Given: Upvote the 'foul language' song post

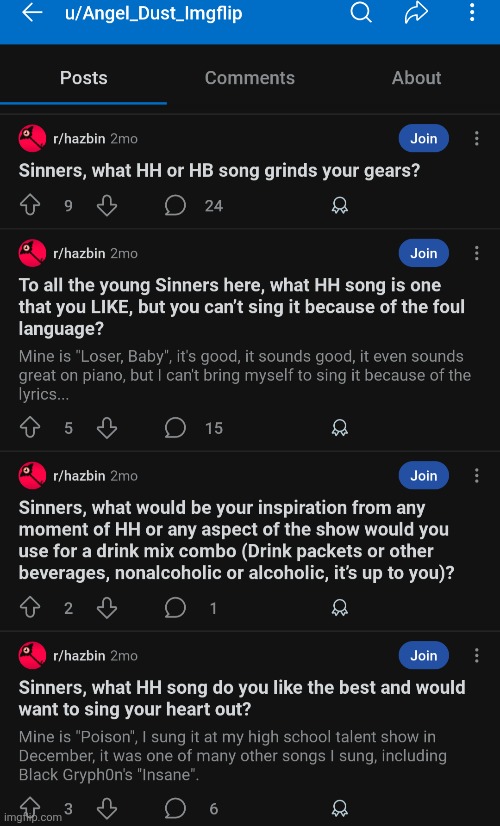Looking at the screenshot, I should pos(30,428).
